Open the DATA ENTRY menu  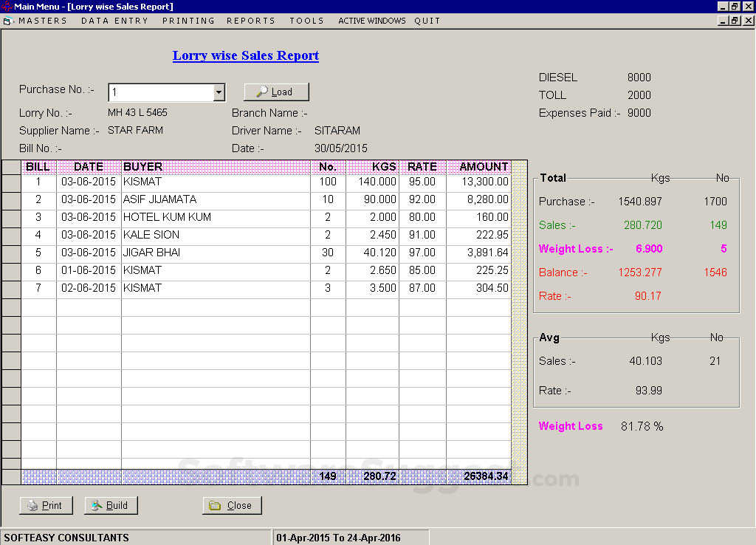114,21
